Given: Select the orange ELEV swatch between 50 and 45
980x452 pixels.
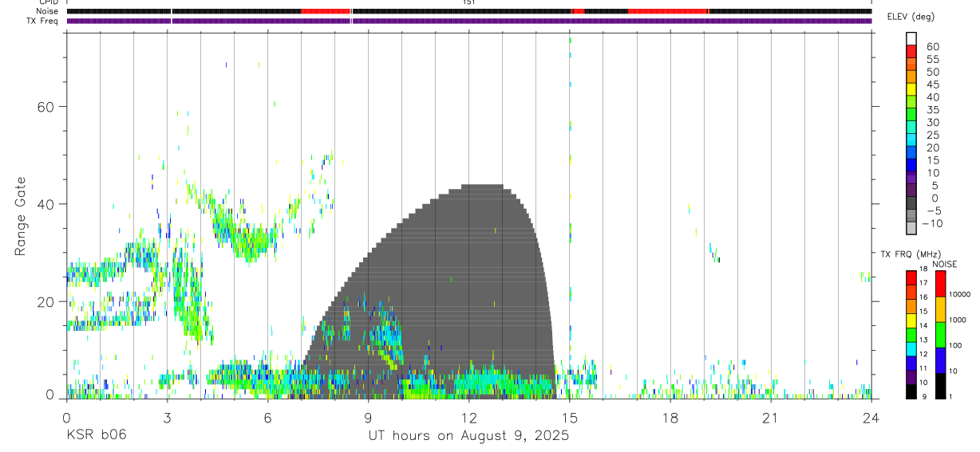Looking at the screenshot, I should click(x=911, y=77).
